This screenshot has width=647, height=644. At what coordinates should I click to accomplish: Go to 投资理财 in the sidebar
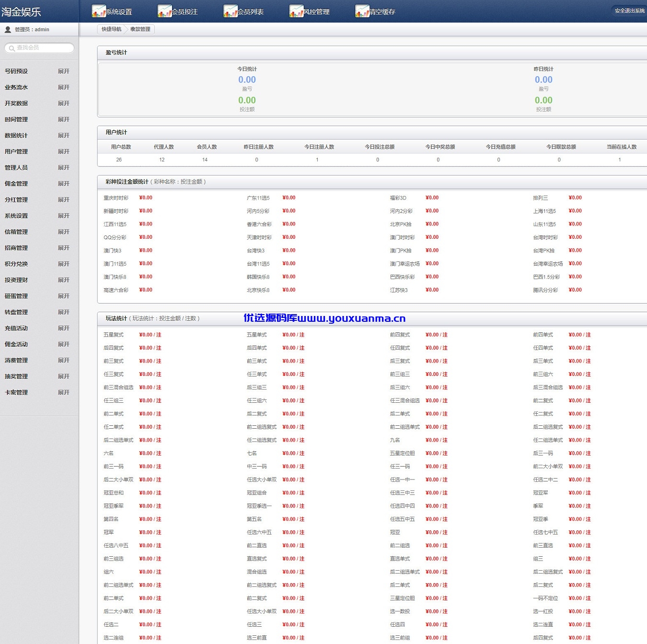[16, 280]
